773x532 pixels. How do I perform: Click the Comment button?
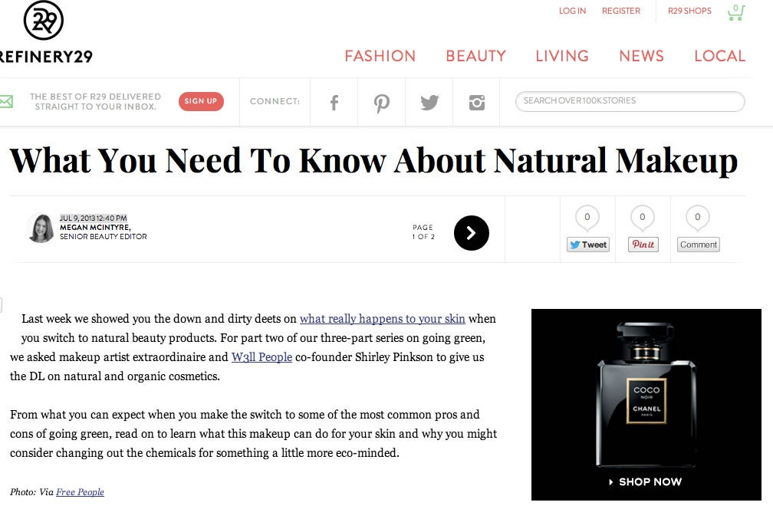tap(698, 245)
